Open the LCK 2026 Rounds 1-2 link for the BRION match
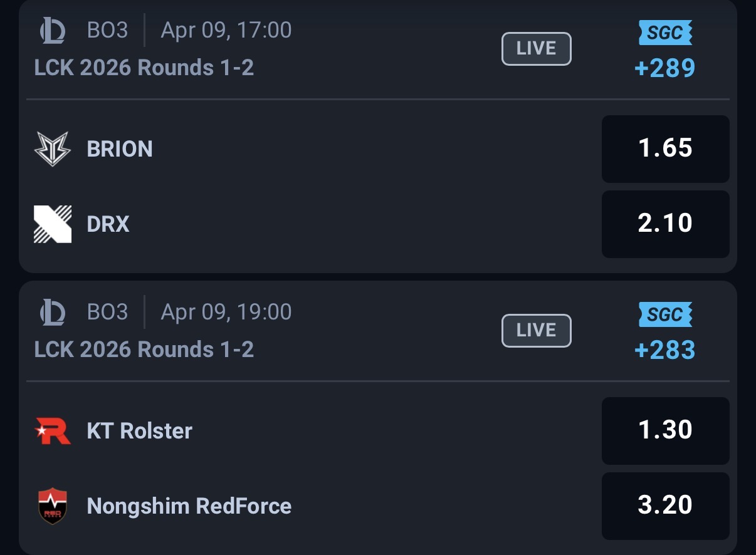Screen dimensions: 756x555 [144, 68]
